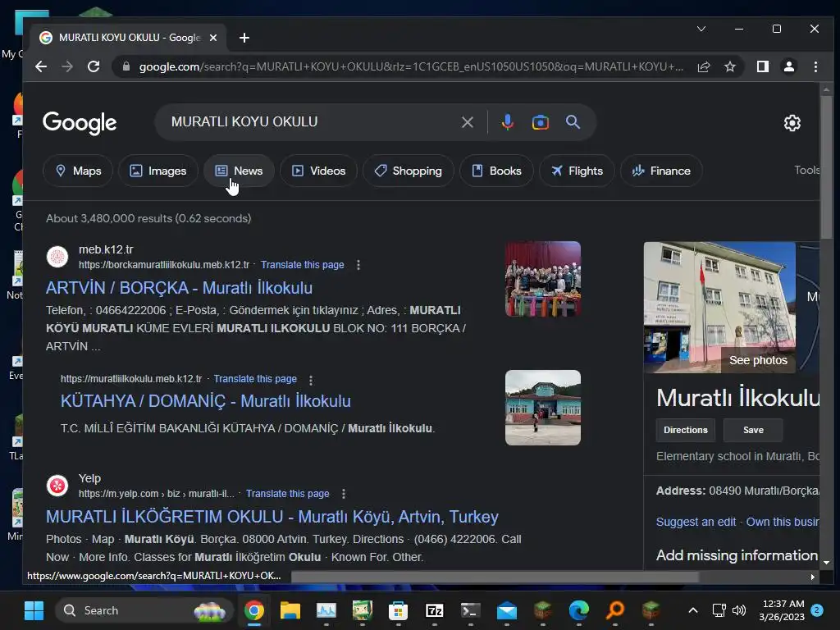Search by image with camera icon
Viewport: 840px width, 630px height.
click(540, 122)
